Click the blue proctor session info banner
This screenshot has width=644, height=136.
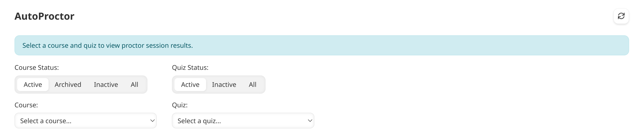pos(322,45)
